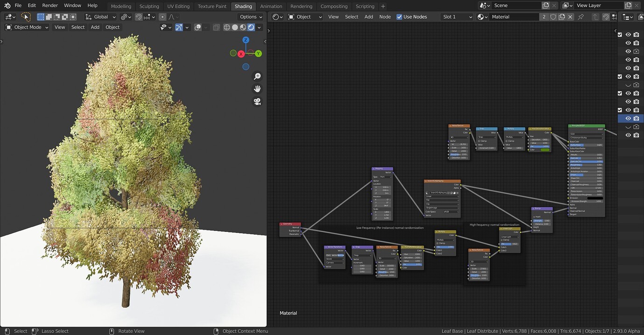Click the Z axis on navigation gizmo
644x335 pixels.
[246, 40]
